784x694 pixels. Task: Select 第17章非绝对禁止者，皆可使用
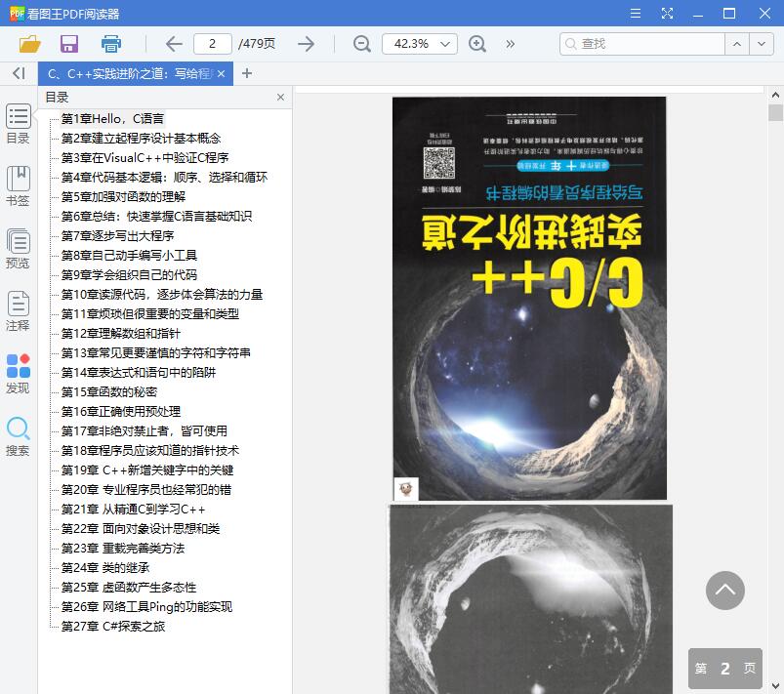pos(144,430)
